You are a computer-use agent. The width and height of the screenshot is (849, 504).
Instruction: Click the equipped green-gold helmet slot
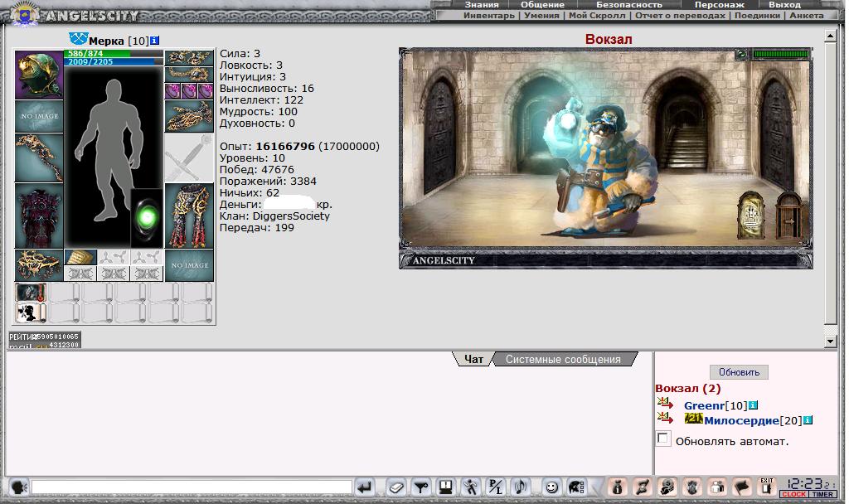39,75
